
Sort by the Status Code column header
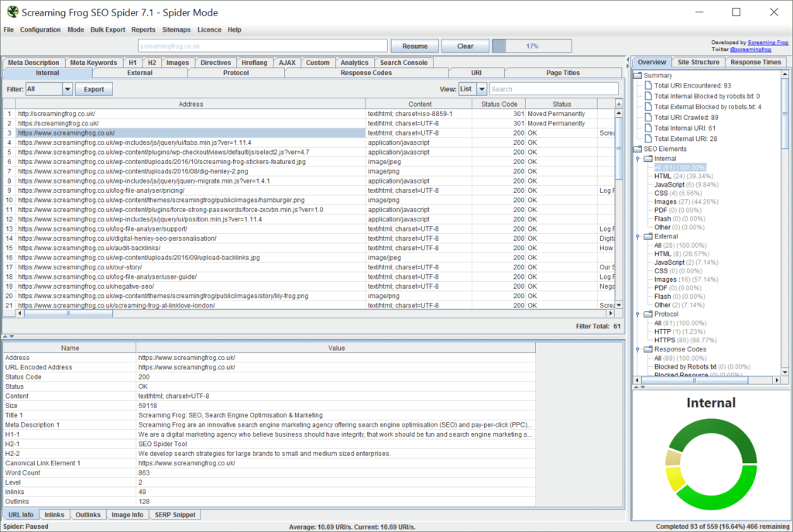(x=499, y=105)
